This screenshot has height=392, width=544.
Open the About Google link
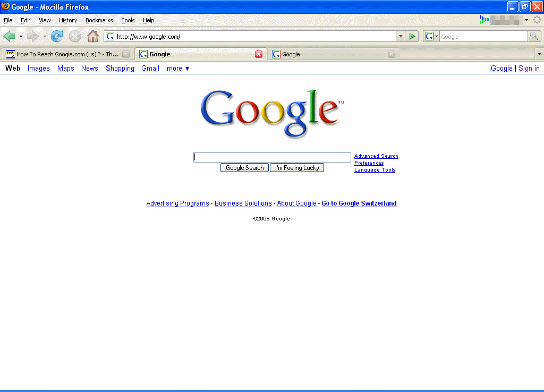click(x=296, y=203)
